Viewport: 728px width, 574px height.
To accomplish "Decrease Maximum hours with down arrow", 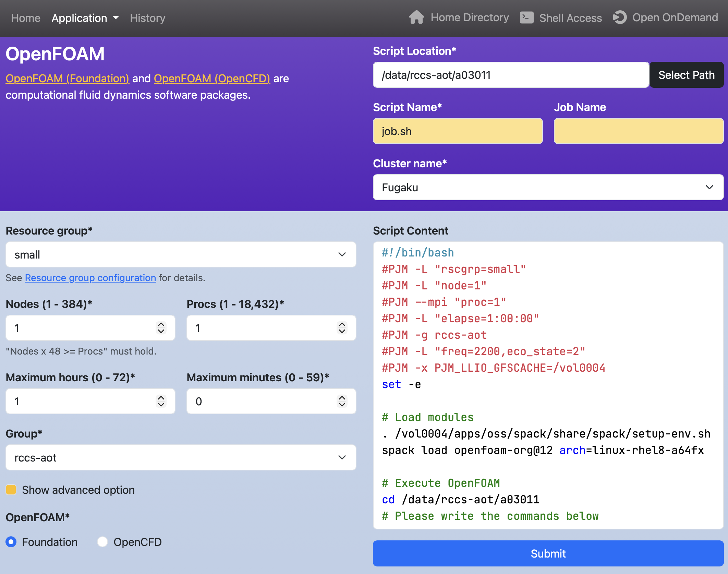I will (161, 405).
